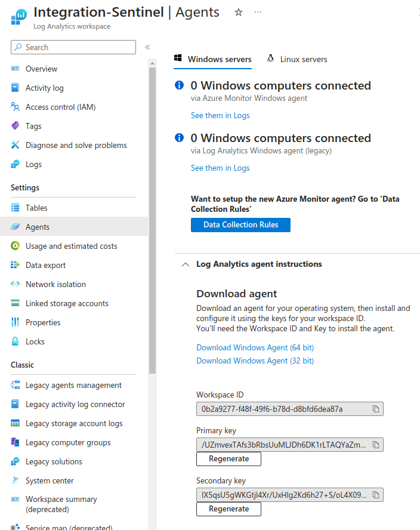The image size is (420, 530).
Task: Click the Locks padlock icon
Action: (16, 341)
